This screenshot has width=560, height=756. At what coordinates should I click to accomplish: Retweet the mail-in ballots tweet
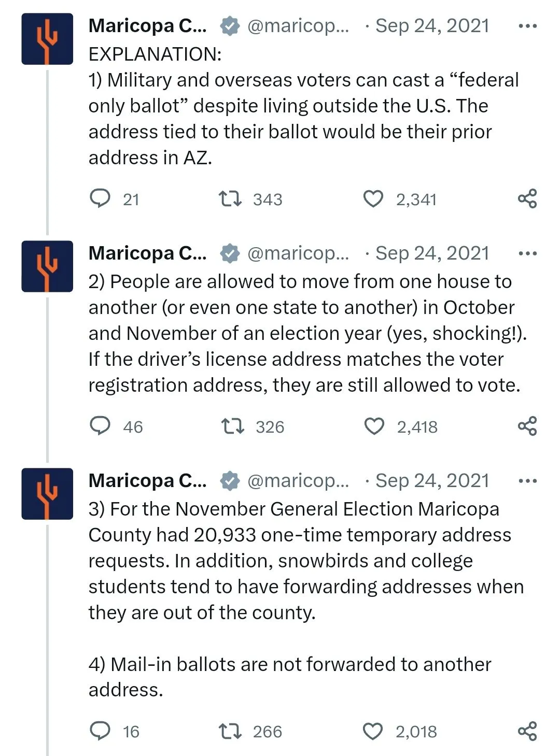tap(230, 731)
